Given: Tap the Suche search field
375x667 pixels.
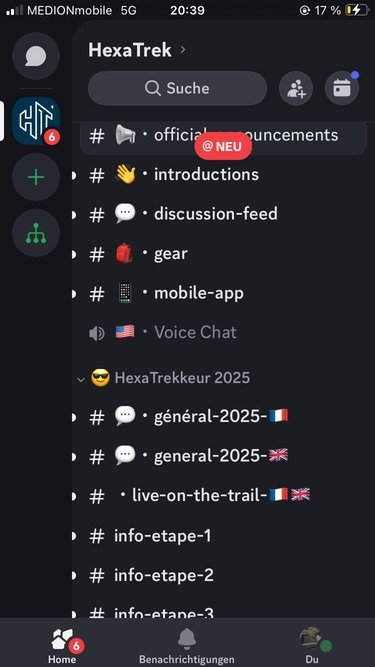Looking at the screenshot, I should pos(177,88).
